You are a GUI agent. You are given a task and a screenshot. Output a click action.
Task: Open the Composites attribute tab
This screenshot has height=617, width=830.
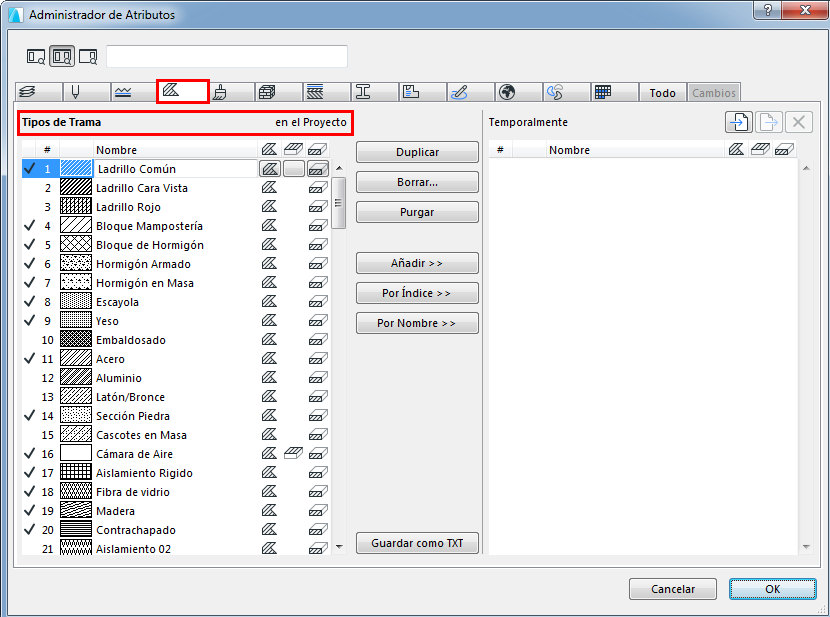327,92
